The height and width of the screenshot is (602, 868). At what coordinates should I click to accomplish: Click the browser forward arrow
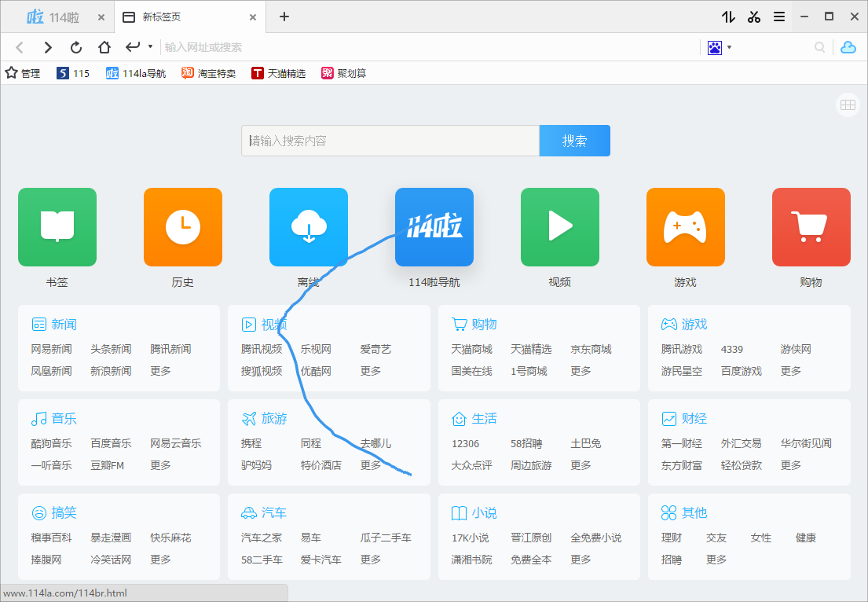coord(48,48)
